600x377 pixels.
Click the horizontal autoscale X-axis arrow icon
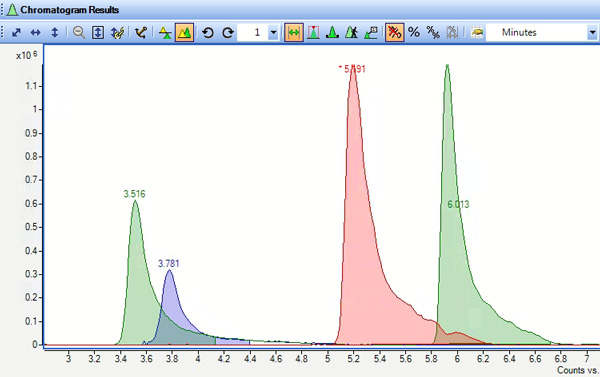[36, 33]
